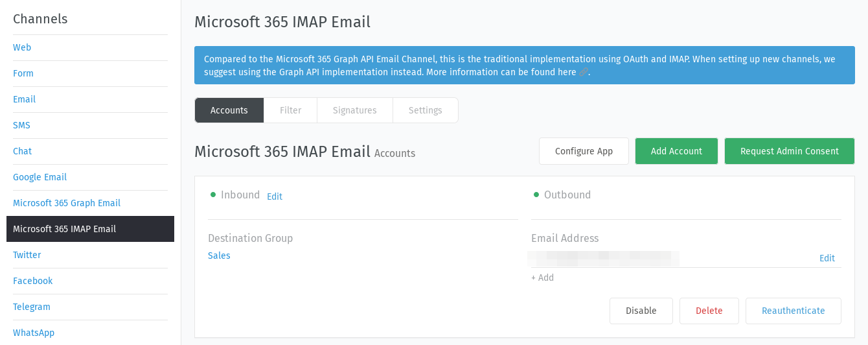This screenshot has height=345, width=868.
Task: Click the blurred email address entry
Action: click(x=604, y=258)
